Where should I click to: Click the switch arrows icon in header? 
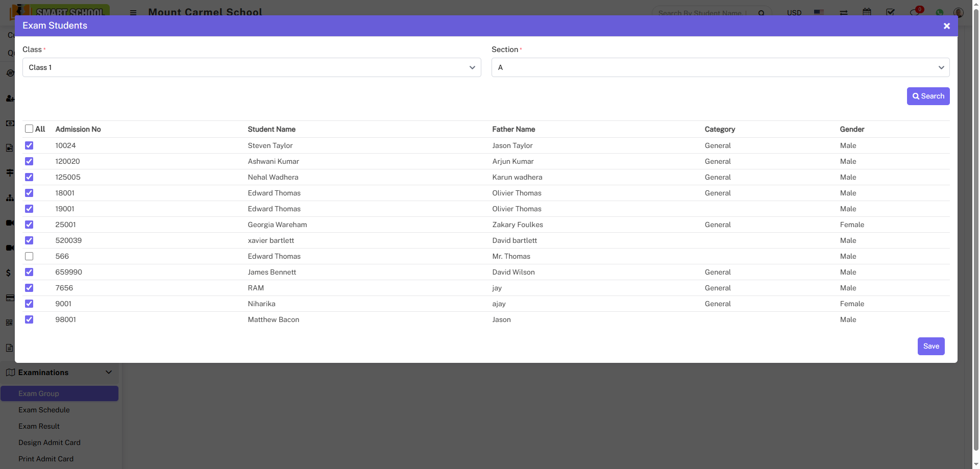click(843, 12)
